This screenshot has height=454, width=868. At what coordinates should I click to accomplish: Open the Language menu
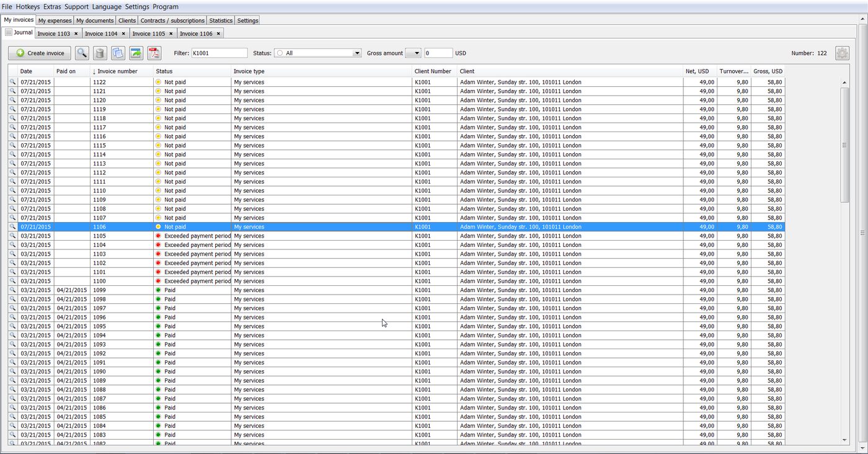click(x=107, y=7)
